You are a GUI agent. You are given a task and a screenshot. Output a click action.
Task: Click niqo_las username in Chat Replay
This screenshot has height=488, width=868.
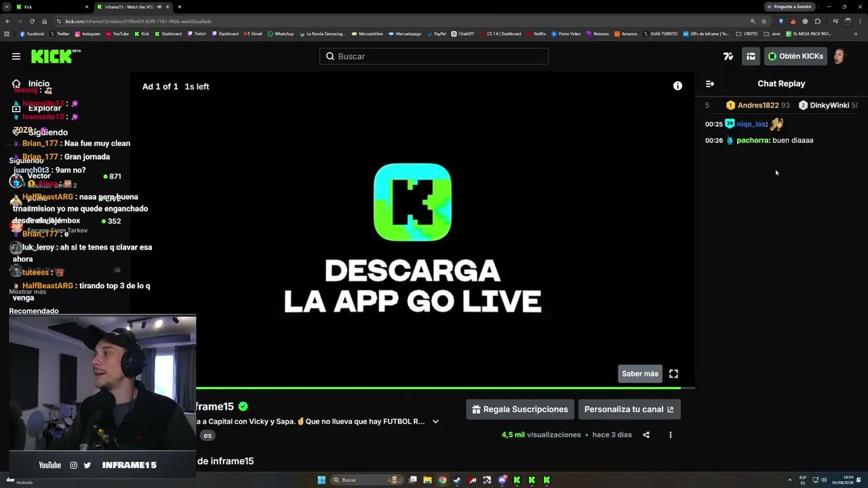(x=751, y=124)
